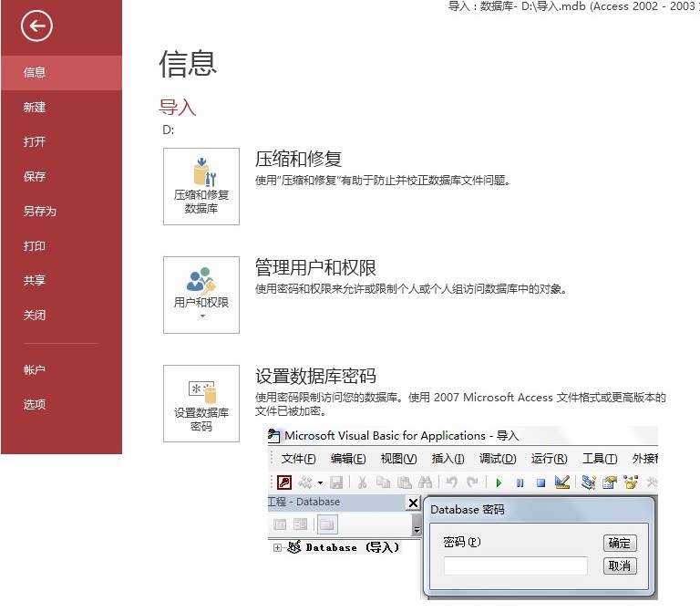
Task: Click the 压缩和修复 section heading
Action: [x=298, y=159]
